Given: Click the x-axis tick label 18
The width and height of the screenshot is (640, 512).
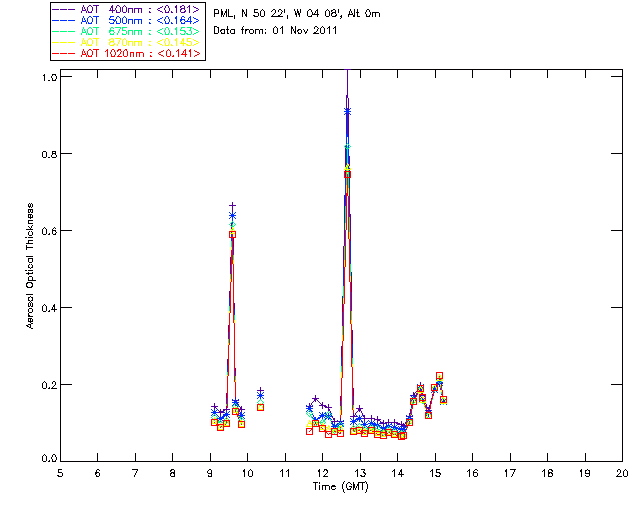Looking at the screenshot, I should [548, 473].
